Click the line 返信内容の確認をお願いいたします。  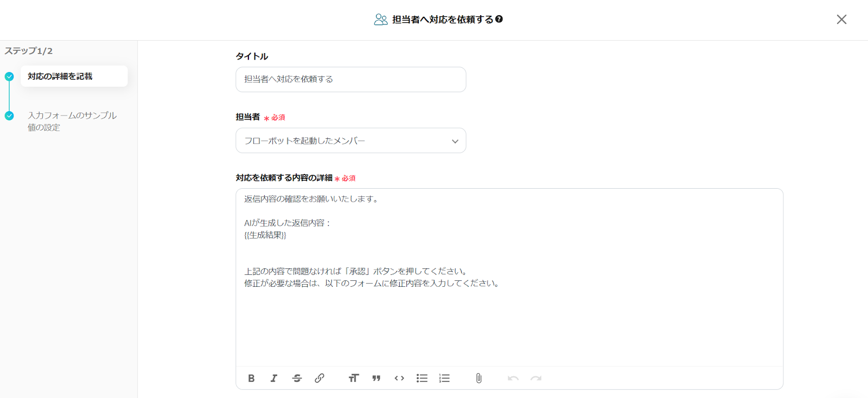click(311, 199)
